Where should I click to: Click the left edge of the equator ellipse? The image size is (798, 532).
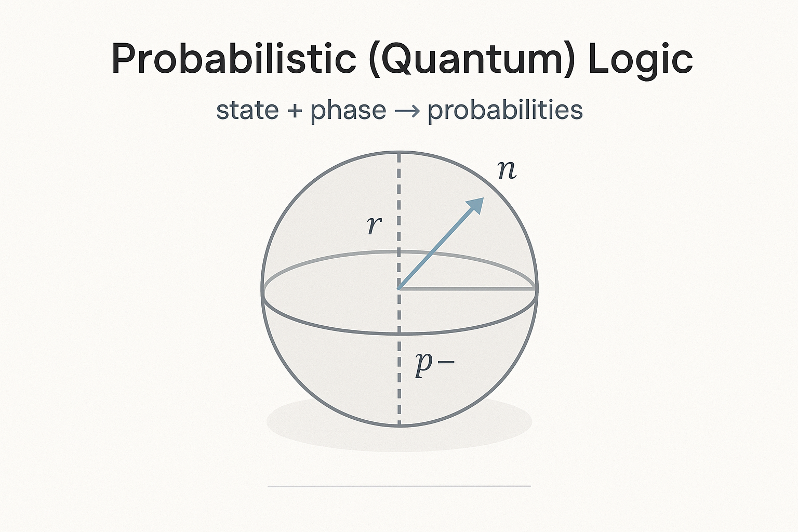[263, 291]
